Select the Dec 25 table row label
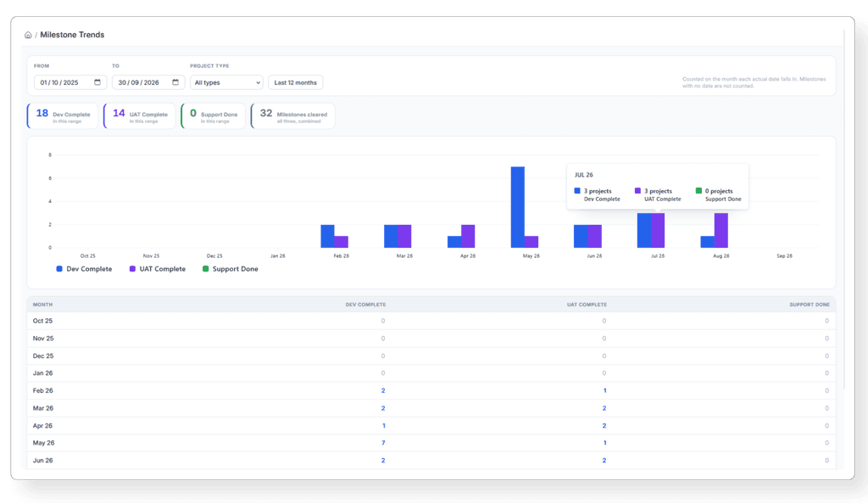This screenshot has width=868, height=504. pyautogui.click(x=43, y=356)
